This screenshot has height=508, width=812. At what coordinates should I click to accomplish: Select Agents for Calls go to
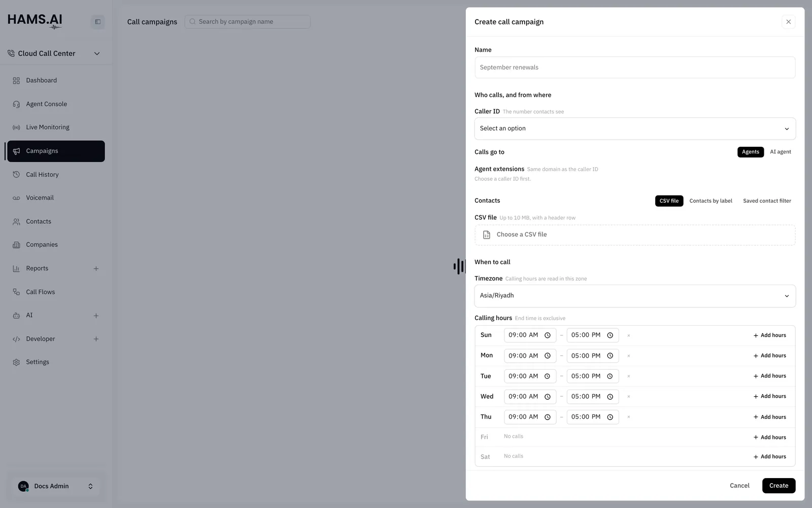[x=751, y=152]
